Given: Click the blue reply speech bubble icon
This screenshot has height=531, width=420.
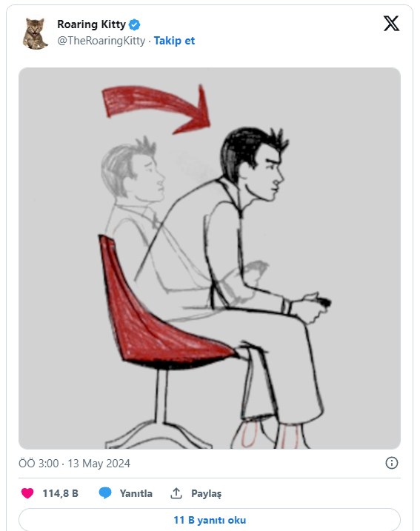Looking at the screenshot, I should pos(105,493).
